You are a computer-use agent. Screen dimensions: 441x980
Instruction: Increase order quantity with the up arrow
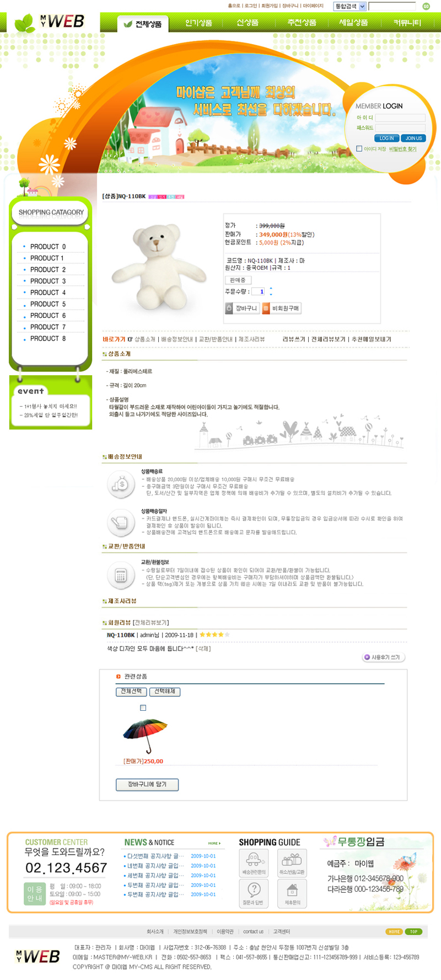point(271,289)
